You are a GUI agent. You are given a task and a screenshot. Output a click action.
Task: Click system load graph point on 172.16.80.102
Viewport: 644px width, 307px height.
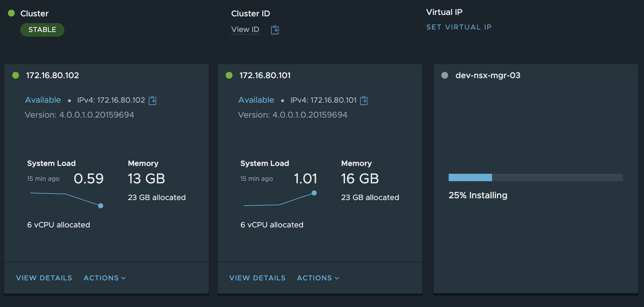coord(101,206)
